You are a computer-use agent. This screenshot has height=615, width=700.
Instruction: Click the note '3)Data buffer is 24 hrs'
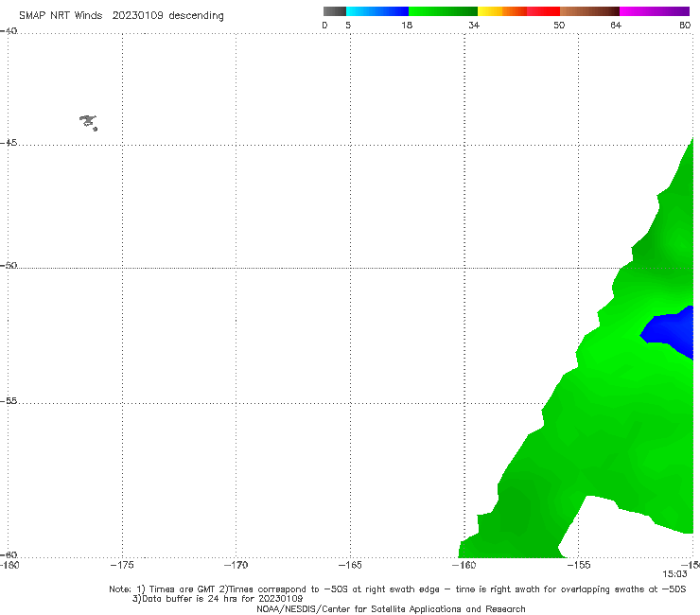pos(218,599)
